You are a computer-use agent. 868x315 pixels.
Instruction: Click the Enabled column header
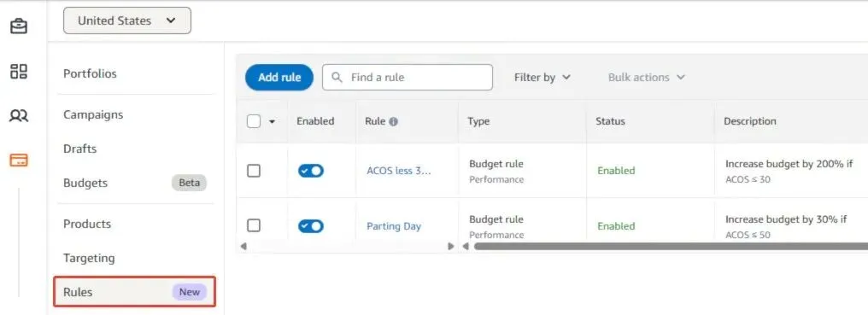pos(315,121)
